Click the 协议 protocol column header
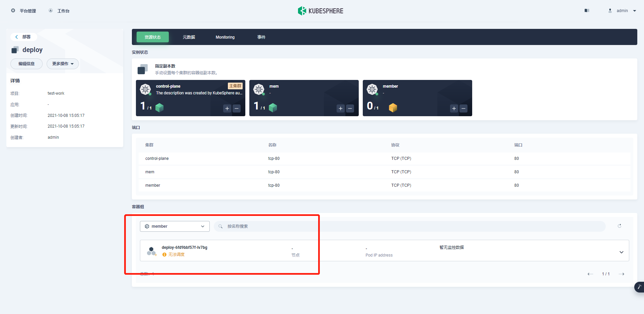644x314 pixels. pos(395,145)
